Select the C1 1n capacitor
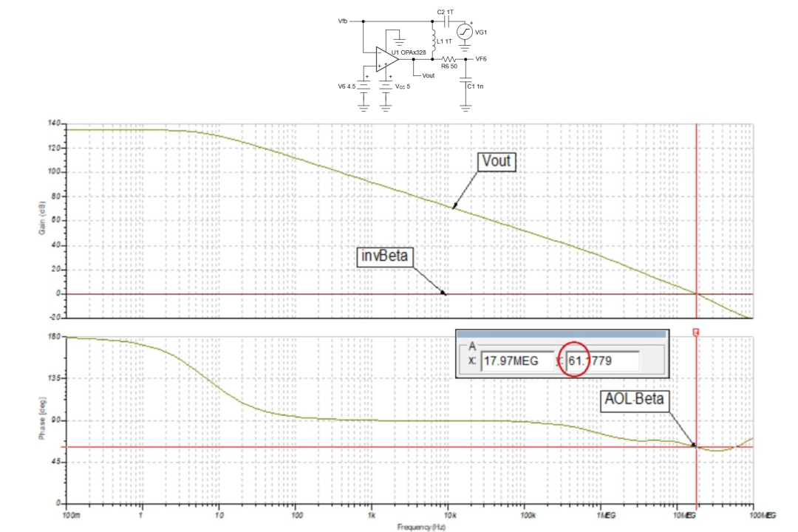The height and width of the screenshot is (532, 798). pyautogui.click(x=465, y=80)
